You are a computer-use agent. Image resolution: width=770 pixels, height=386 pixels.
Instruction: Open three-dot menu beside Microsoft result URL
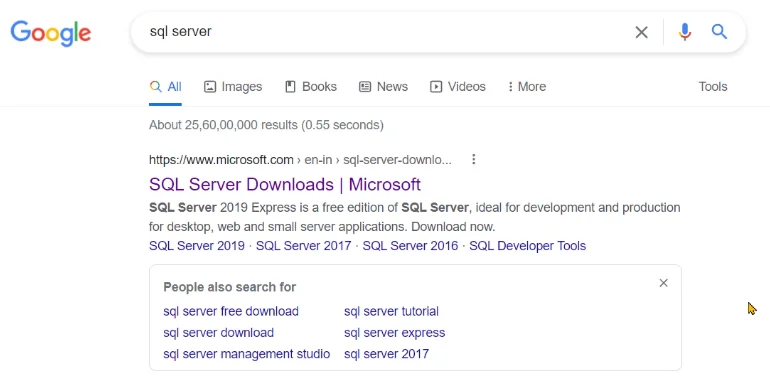tap(473, 159)
